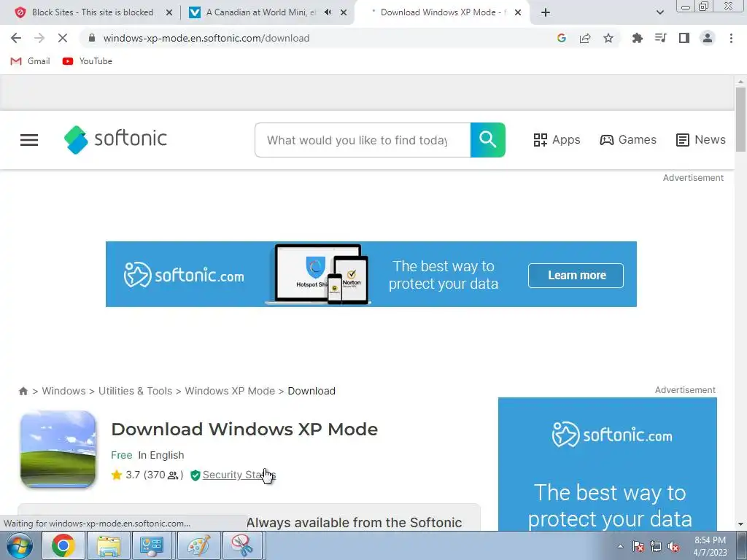Click the softonic.com sidebar advertisement

click(608, 464)
